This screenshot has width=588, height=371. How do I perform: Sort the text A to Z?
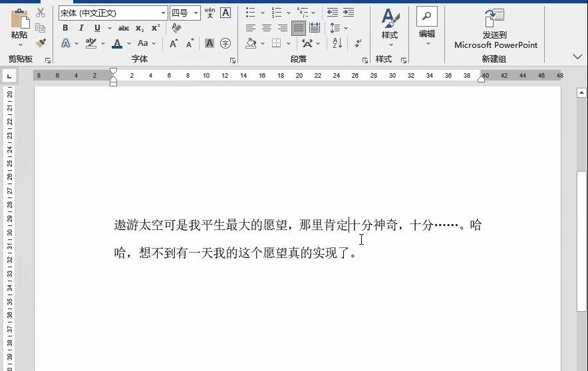coord(337,43)
